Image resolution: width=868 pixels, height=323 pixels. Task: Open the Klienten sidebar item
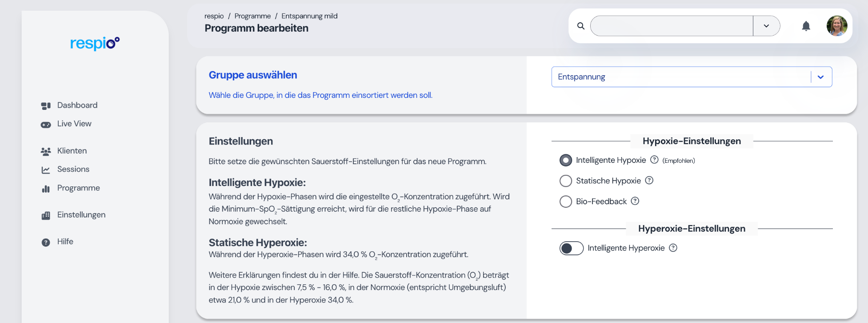point(72,151)
